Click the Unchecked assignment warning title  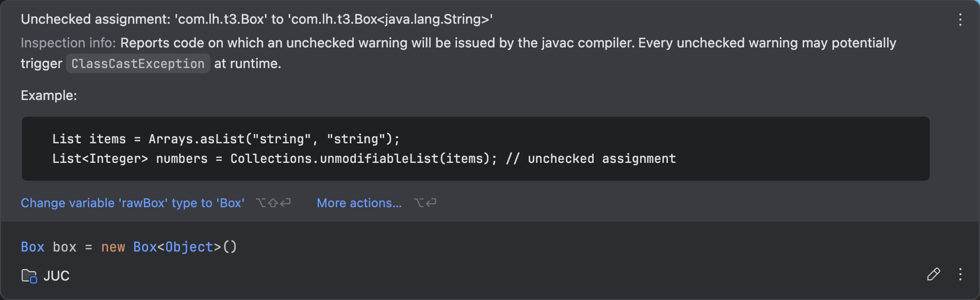(257, 19)
